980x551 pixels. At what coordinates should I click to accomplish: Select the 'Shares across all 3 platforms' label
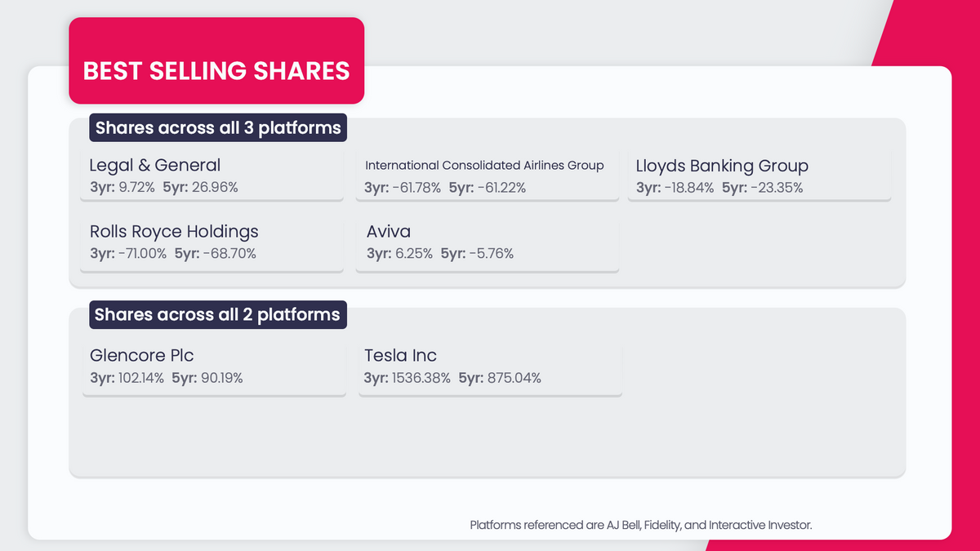pos(218,128)
